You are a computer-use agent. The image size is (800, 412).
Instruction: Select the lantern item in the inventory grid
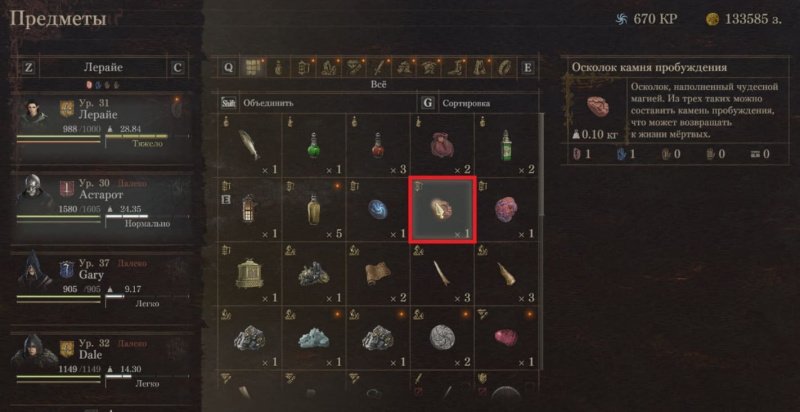pyautogui.click(x=249, y=210)
